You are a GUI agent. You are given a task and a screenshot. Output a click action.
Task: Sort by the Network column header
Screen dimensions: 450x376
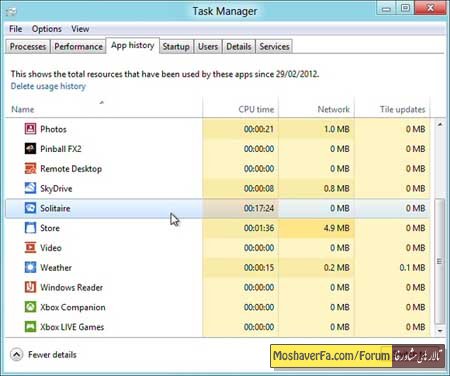click(x=316, y=108)
